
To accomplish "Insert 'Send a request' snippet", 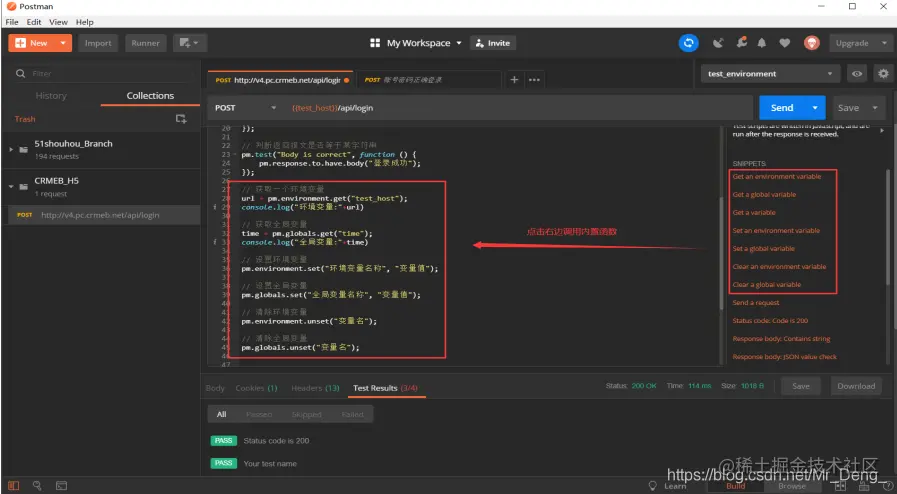I will point(756,302).
